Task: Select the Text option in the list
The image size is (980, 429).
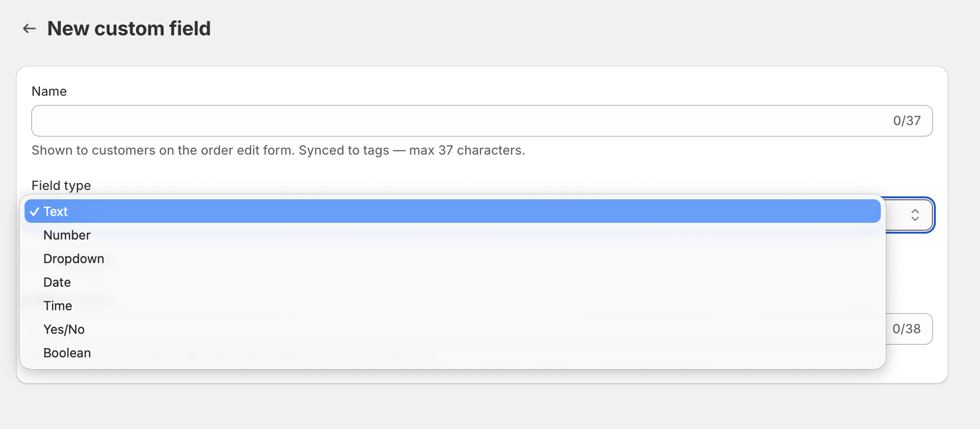Action: [x=452, y=211]
